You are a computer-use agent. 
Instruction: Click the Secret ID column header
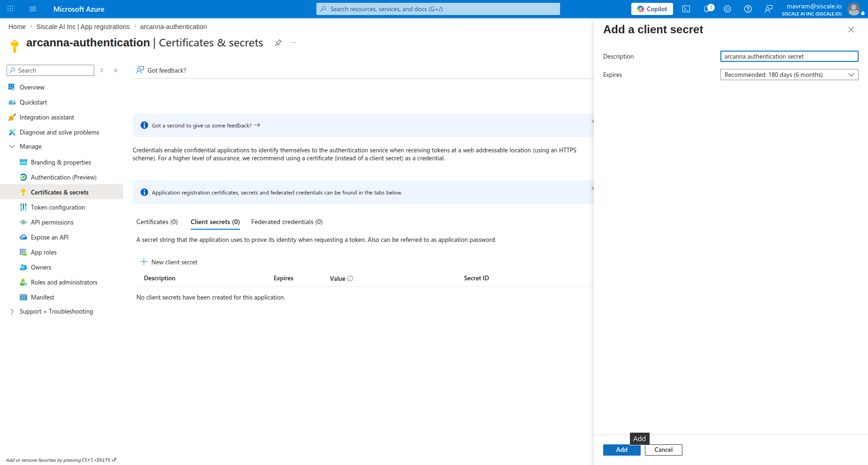click(x=476, y=278)
